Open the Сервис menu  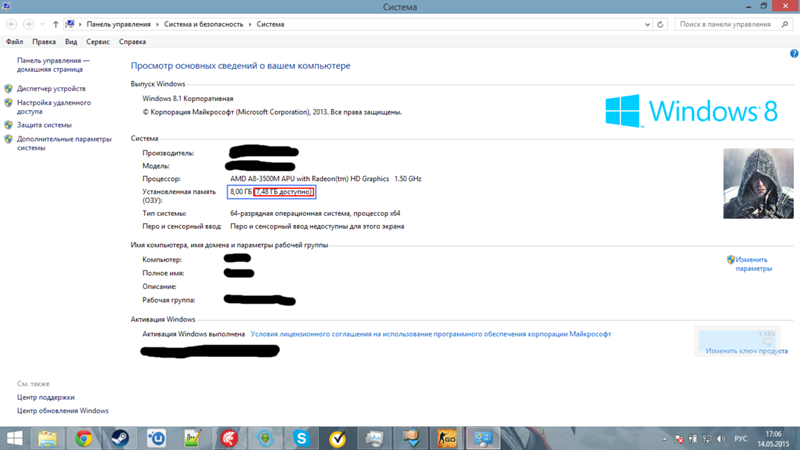click(97, 42)
